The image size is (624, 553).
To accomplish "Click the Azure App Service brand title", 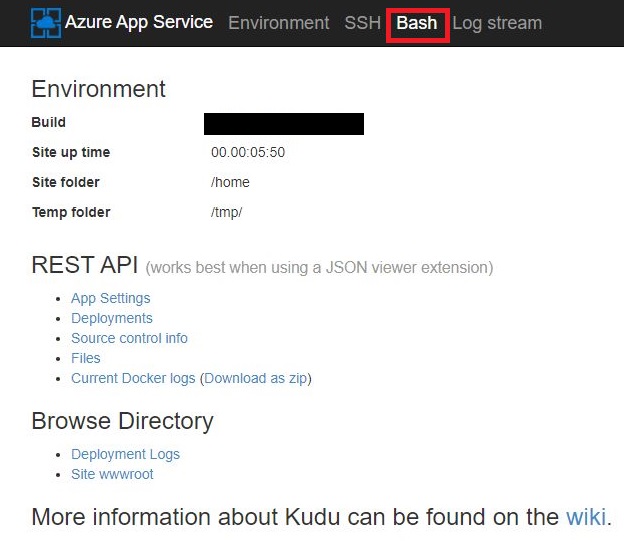I will click(x=139, y=22).
